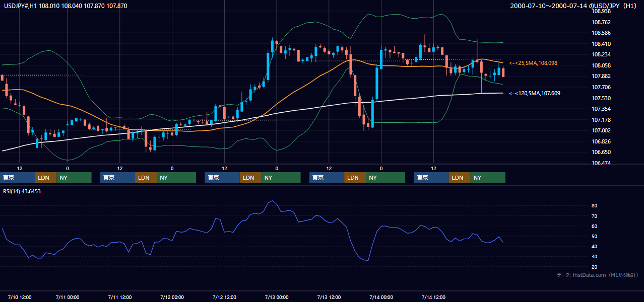Click price axis label 107.882
The image size is (644, 302).
coord(601,76)
